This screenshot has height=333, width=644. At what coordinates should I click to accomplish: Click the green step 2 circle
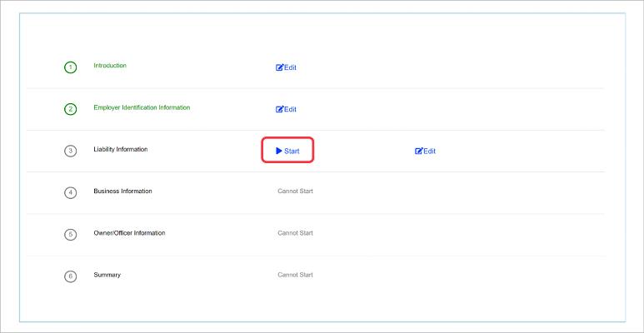click(71, 109)
